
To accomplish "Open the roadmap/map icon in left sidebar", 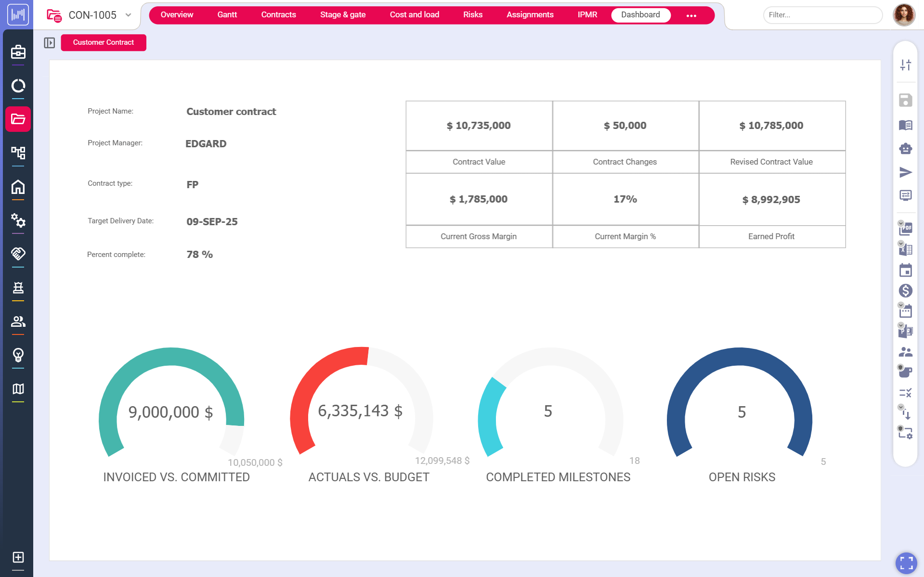I will [18, 389].
